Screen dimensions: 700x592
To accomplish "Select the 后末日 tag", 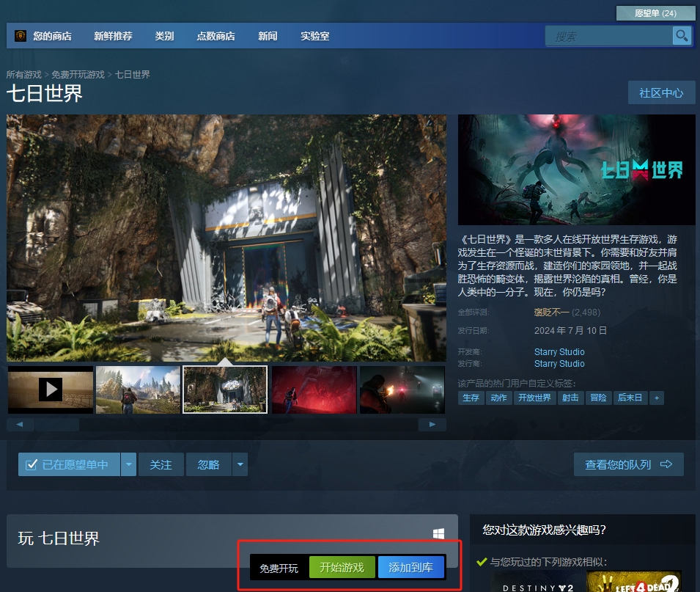I will tap(630, 398).
